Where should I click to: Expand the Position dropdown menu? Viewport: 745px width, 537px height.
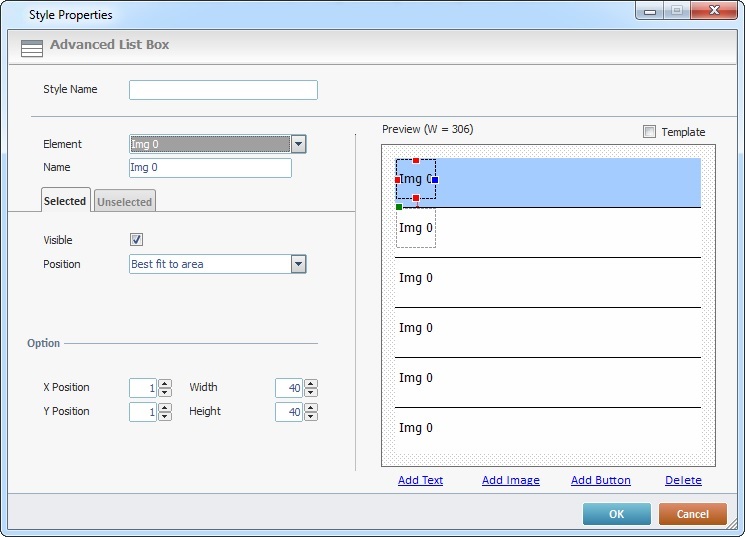pos(298,264)
